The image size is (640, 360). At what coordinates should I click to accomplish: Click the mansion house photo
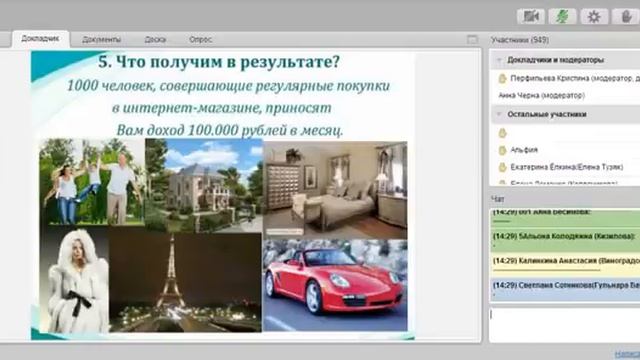[204, 185]
